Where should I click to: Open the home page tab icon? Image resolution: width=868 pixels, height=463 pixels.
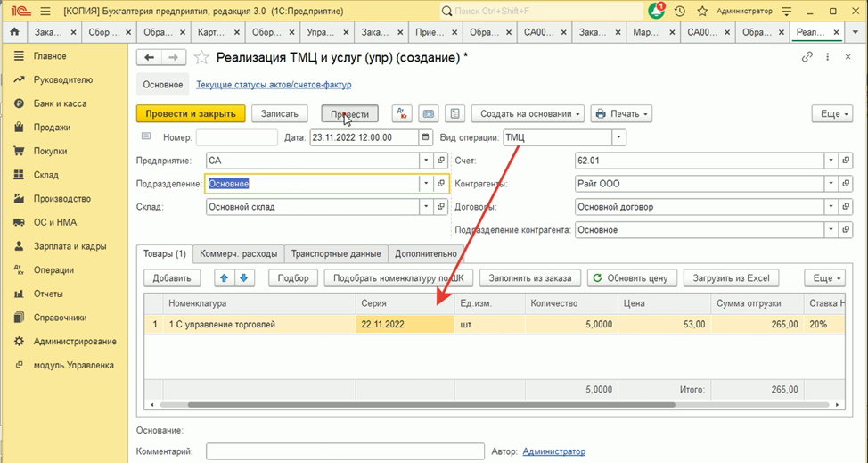coord(14,32)
